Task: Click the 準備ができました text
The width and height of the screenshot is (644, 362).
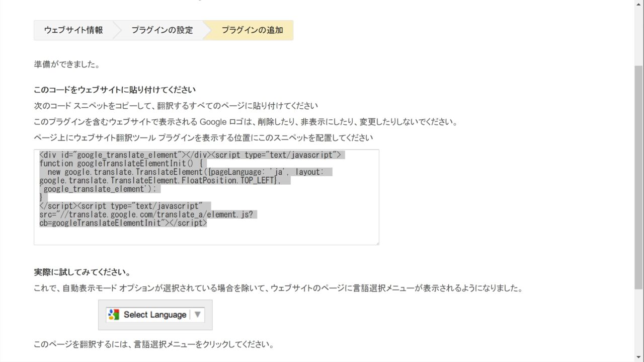Action: (66, 64)
